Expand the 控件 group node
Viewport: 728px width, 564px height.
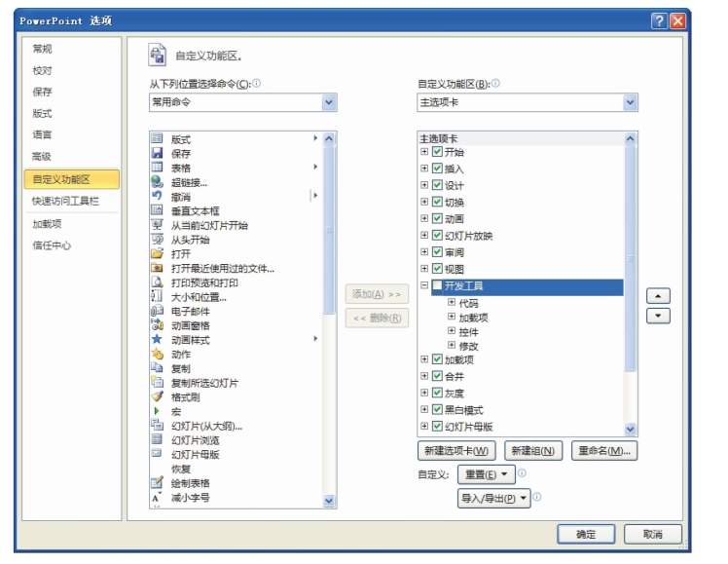pos(452,331)
